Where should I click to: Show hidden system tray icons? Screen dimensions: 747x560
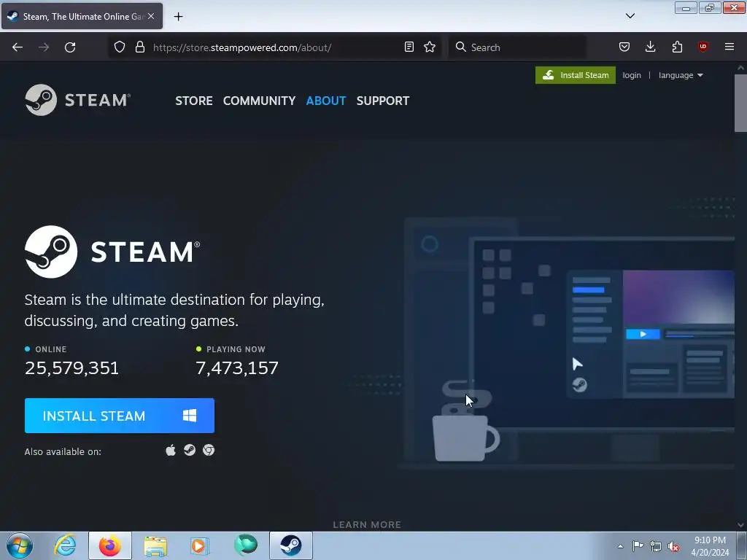620,546
